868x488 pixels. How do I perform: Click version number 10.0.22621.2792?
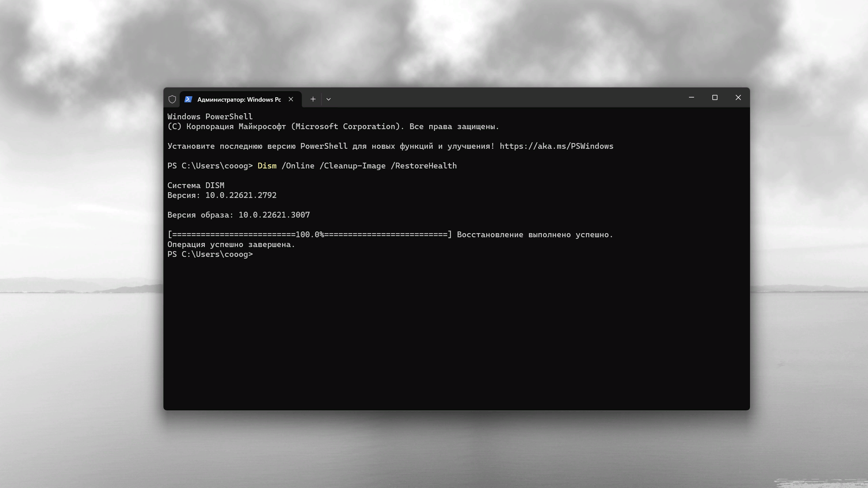241,195
